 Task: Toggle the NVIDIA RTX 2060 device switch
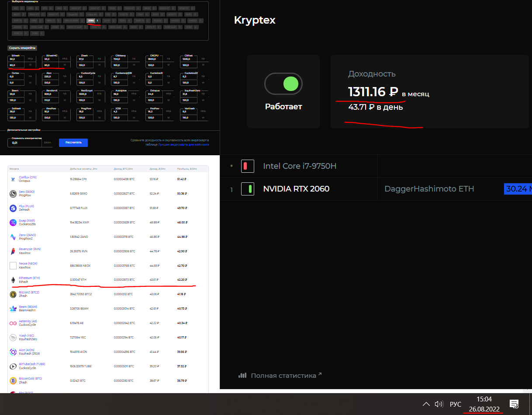tap(247, 189)
